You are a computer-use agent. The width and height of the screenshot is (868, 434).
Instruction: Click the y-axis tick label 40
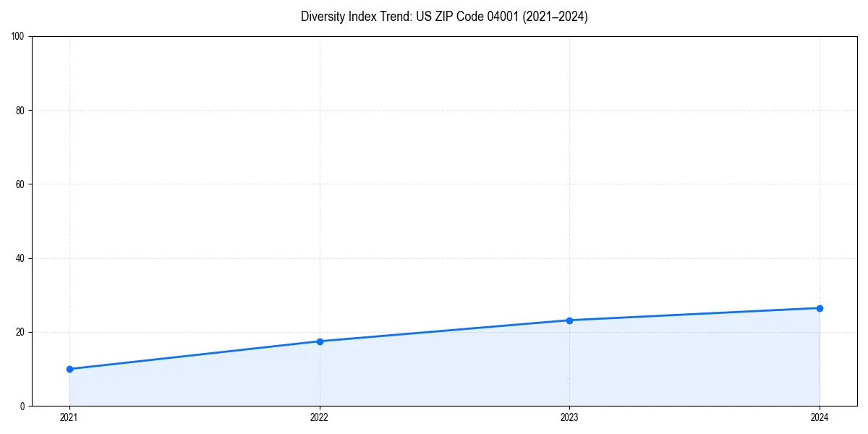click(20, 258)
